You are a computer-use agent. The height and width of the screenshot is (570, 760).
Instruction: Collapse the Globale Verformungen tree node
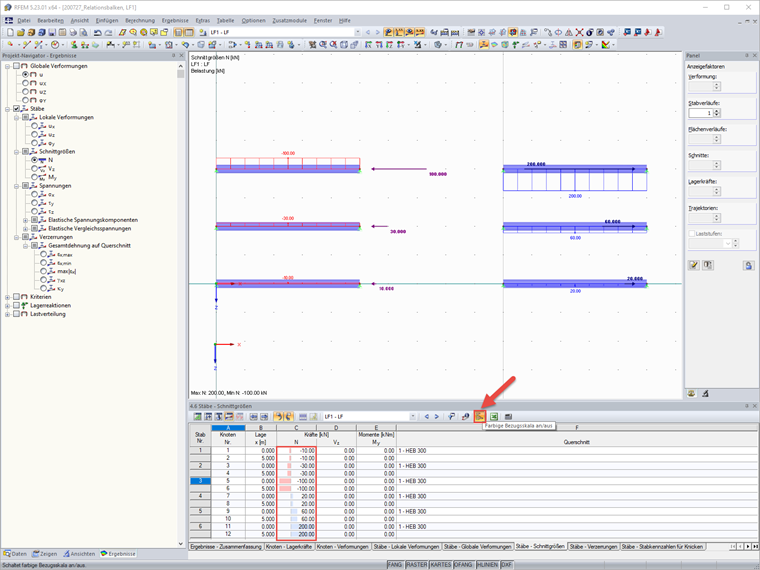pos(8,66)
